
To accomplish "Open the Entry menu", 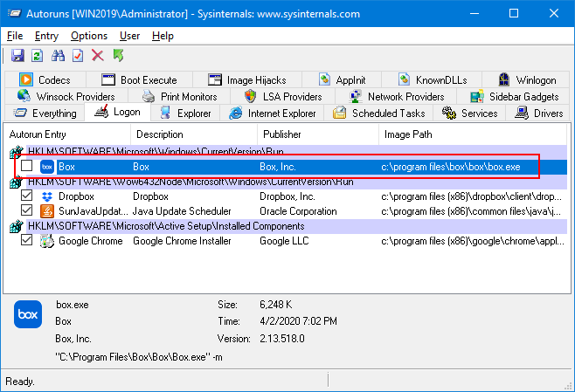I will tap(46, 36).
